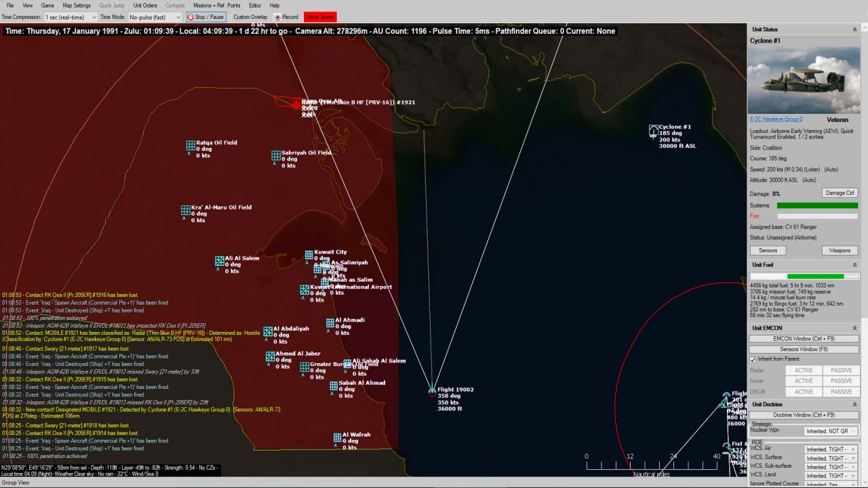The height and width of the screenshot is (488, 868).
Task: Open the Time Compression dropdown
Action: pos(71,17)
